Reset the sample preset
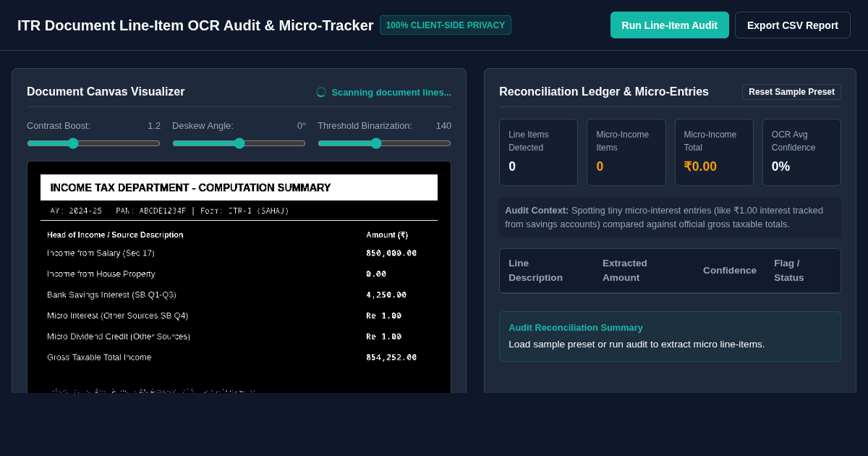 pyautogui.click(x=791, y=92)
